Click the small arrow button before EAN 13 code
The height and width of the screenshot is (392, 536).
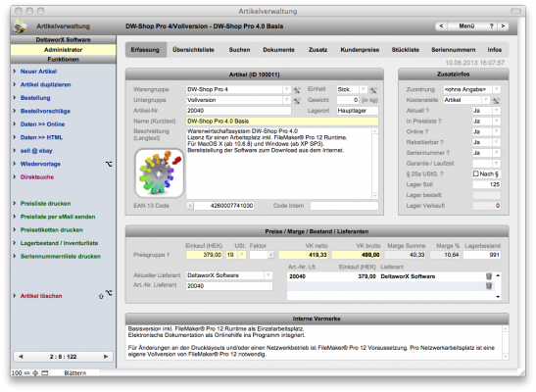pos(190,206)
